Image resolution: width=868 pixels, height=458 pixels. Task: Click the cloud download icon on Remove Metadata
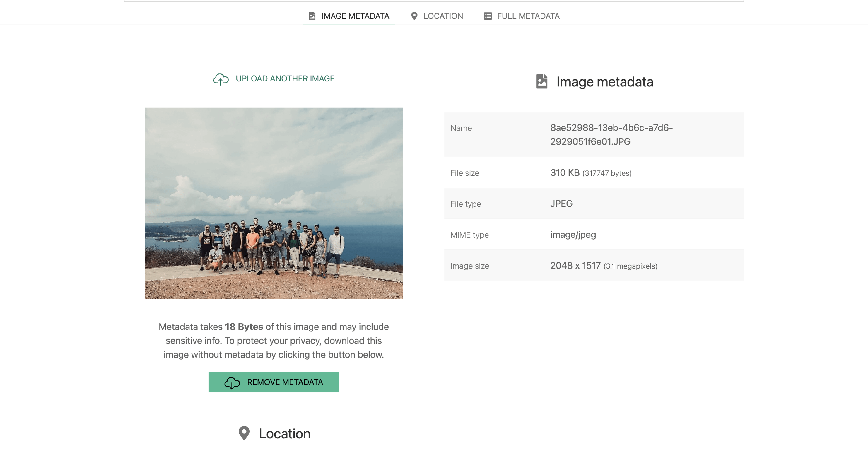232,383
